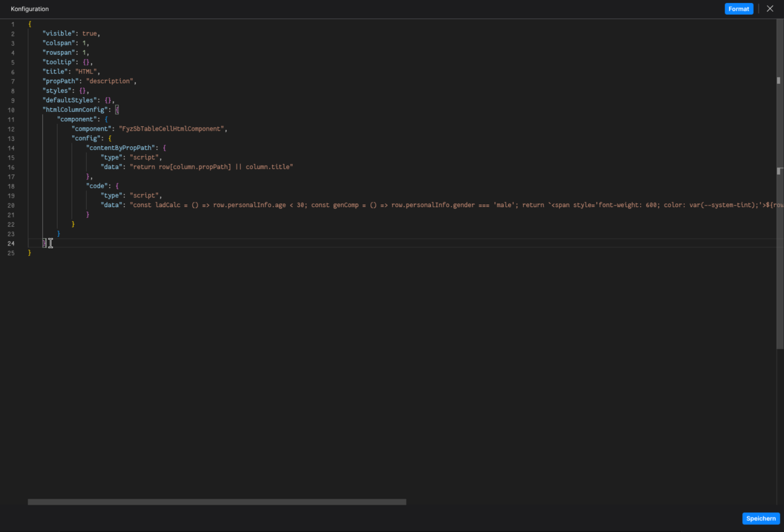Click the long data script on line 20
The width and height of the screenshot is (784, 532).
click(x=327, y=205)
